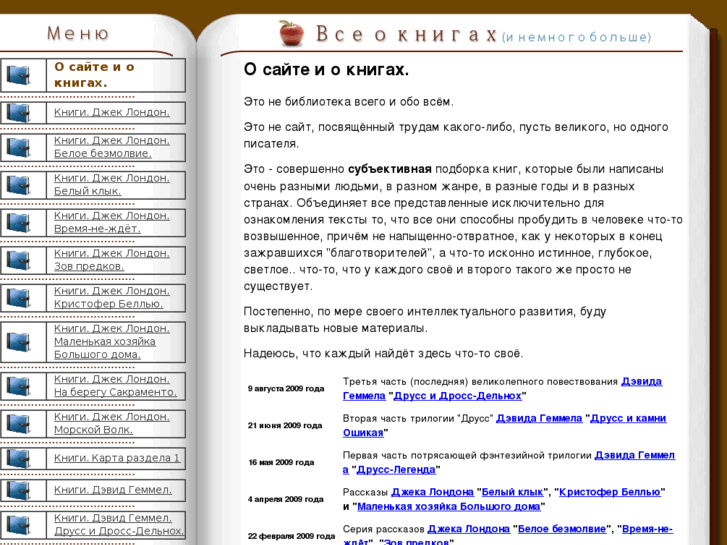Screen dimensions: 727x545
Task: Click book icon beside 'Зов предков.' entry
Action: coord(19,260)
